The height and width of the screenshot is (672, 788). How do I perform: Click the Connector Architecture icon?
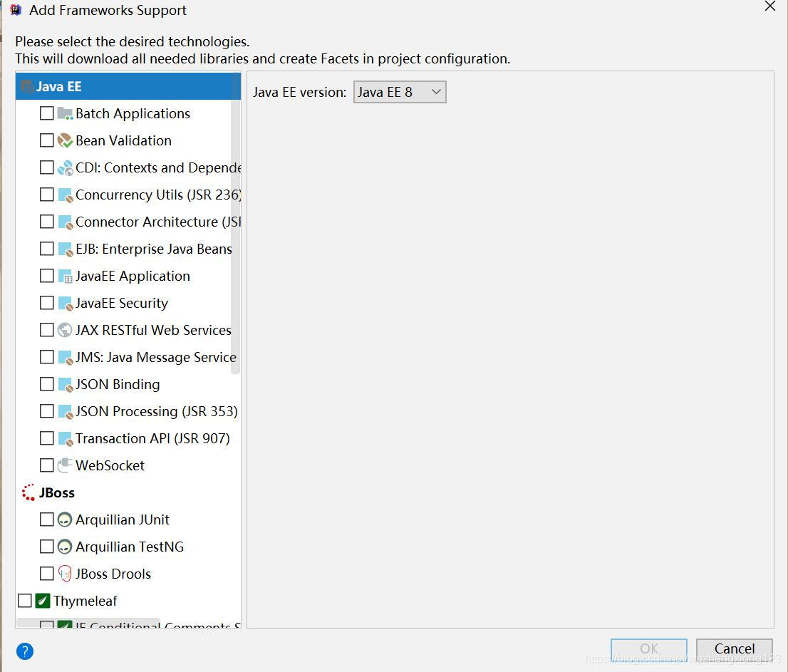click(x=66, y=222)
